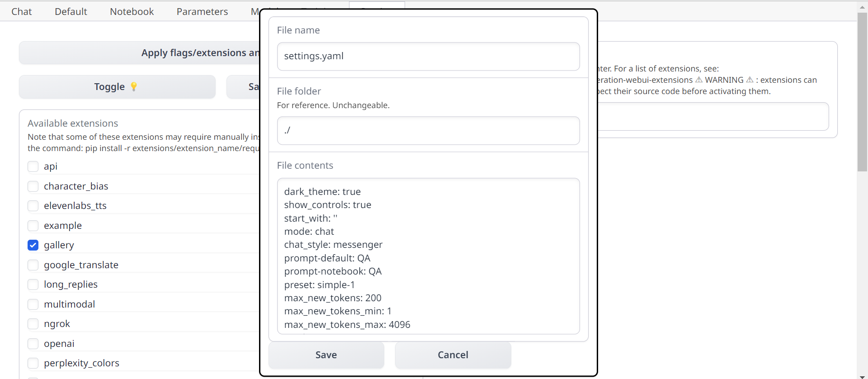Screen dimensions: 868x379
Task: Switch to the Parameters tab
Action: pos(202,11)
